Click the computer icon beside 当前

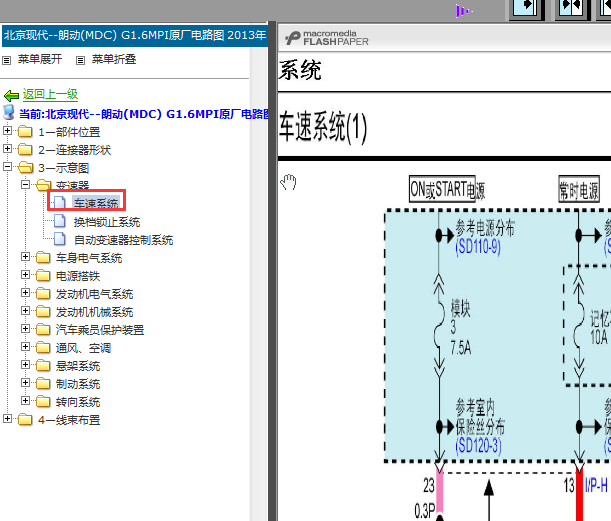pyautogui.click(x=9, y=112)
